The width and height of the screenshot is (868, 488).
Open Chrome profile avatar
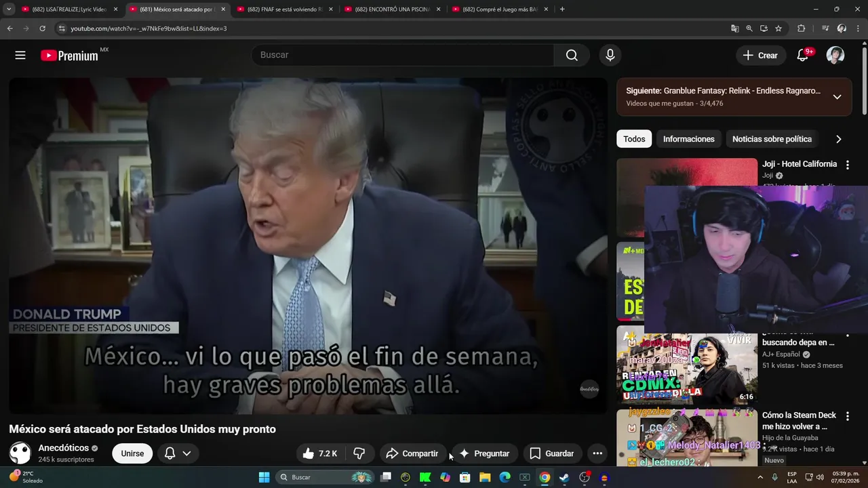(842, 28)
